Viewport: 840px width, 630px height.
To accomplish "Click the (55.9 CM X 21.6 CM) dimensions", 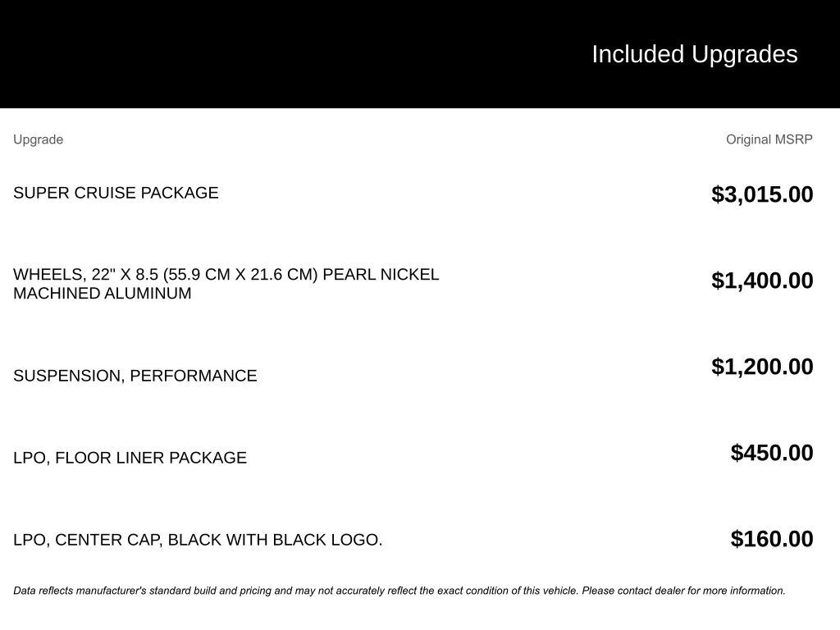I will pos(238,274).
